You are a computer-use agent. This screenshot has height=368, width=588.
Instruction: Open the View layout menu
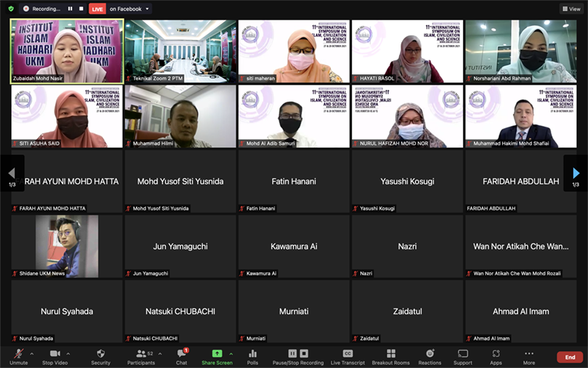point(571,9)
